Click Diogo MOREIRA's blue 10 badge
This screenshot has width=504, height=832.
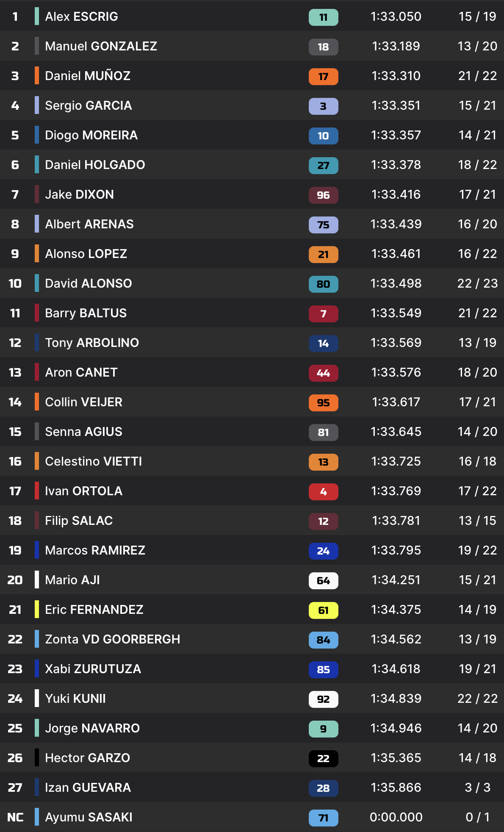pyautogui.click(x=323, y=136)
